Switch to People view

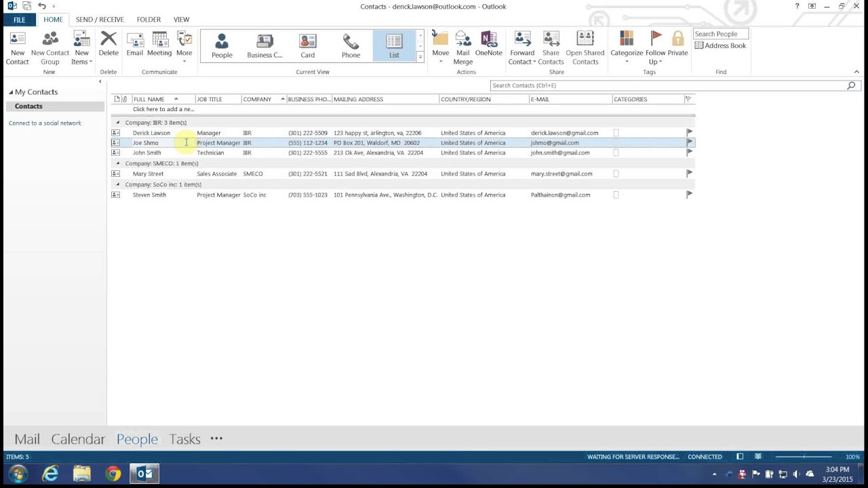(222, 45)
